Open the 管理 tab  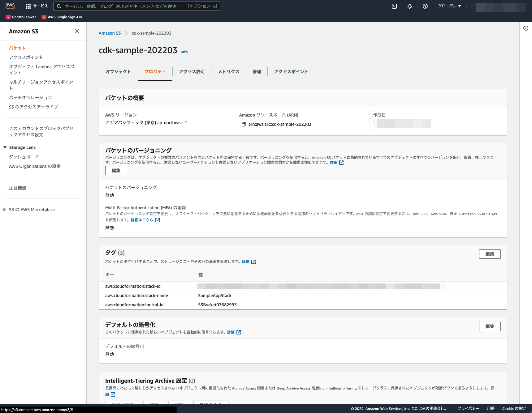257,72
